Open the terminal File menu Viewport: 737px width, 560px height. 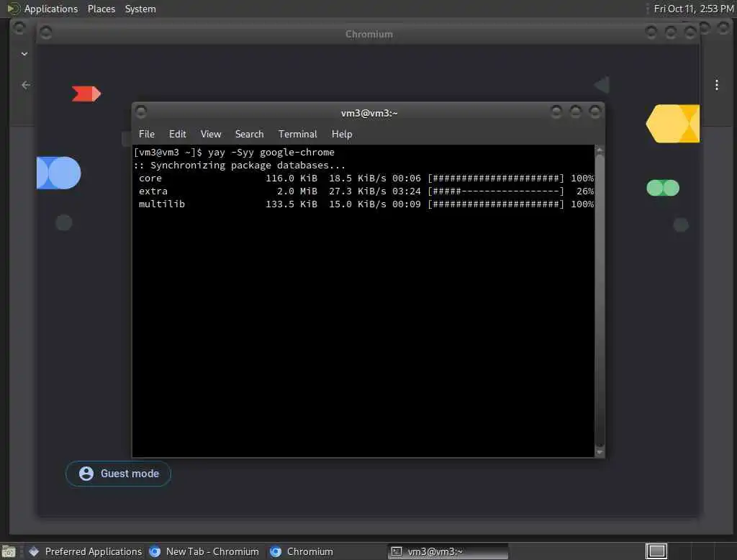tap(146, 134)
